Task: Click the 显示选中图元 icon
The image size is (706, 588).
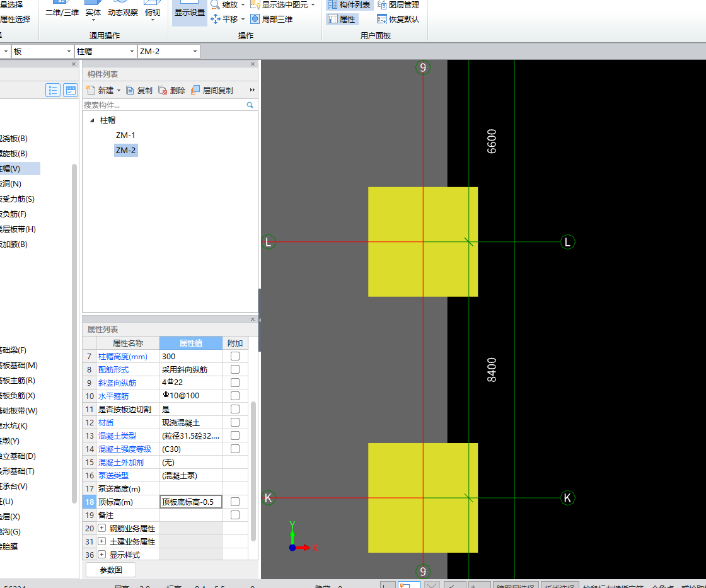Action: pos(255,5)
